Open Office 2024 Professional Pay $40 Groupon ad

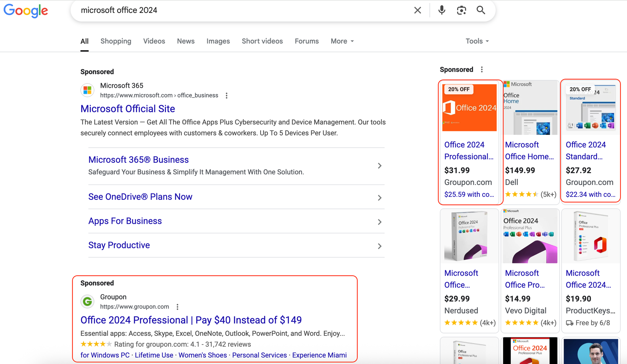point(191,320)
